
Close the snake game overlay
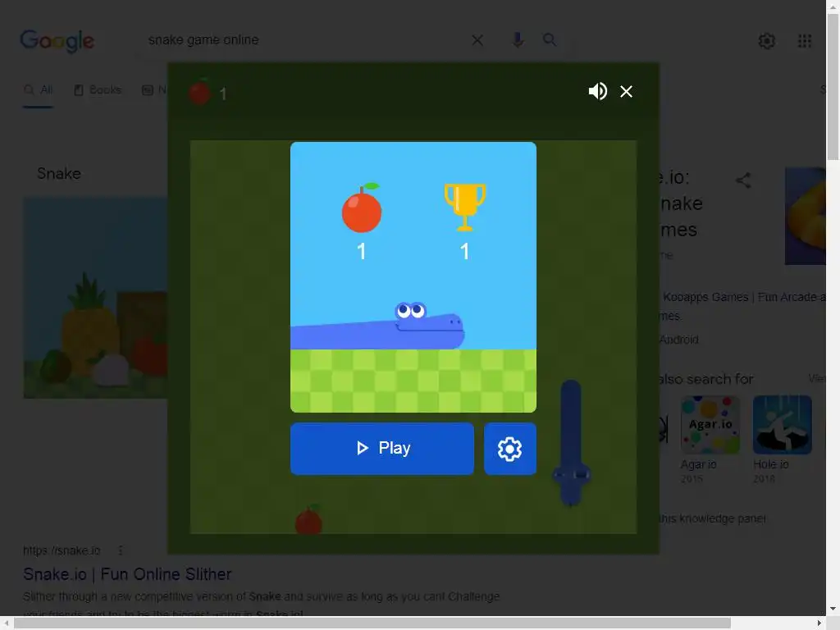626,92
